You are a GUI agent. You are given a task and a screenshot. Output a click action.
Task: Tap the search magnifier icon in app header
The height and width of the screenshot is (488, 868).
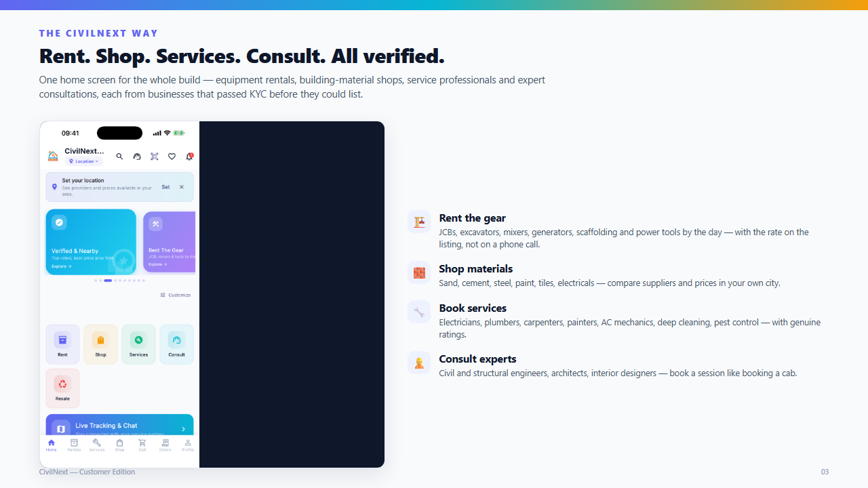[x=119, y=157]
